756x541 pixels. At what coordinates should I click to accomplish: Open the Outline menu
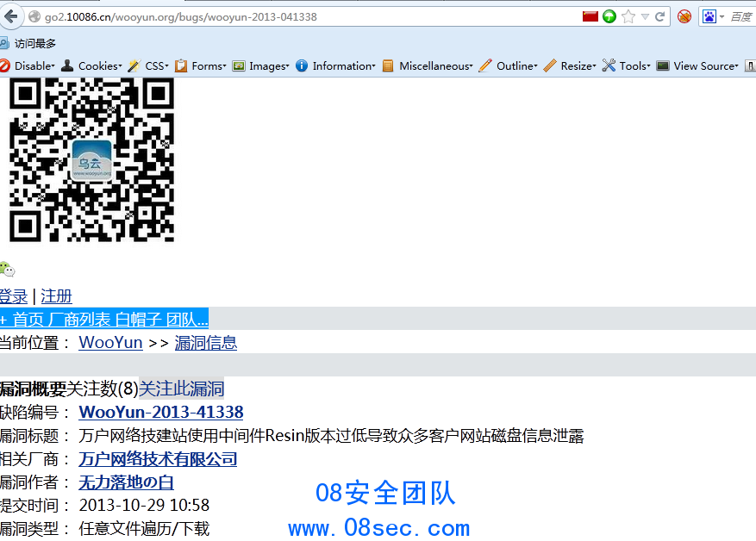coord(509,65)
